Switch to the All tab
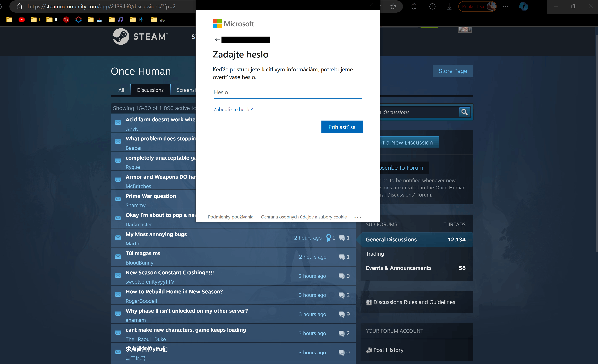This screenshot has width=598, height=364. pyautogui.click(x=121, y=90)
